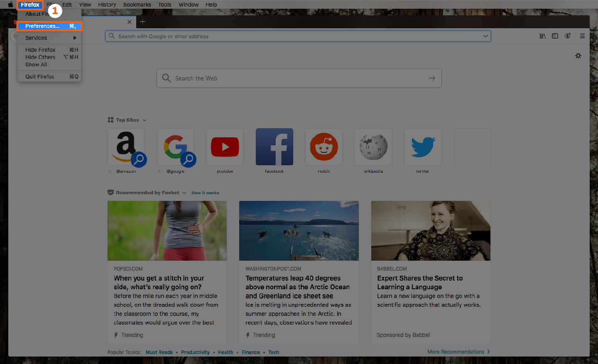This screenshot has width=598, height=364.
Task: Open the Tools menu
Action: [x=165, y=5]
